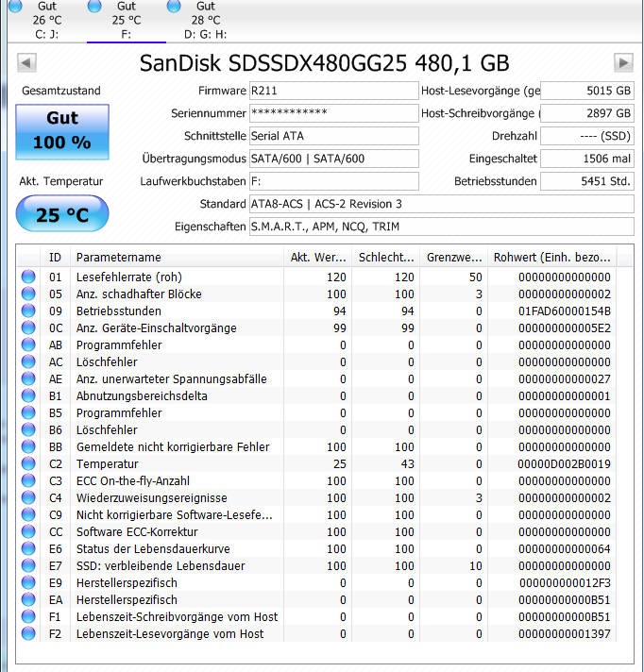644x672 pixels.
Task: Click status icon for Gemeldete nicht korrigierbare Fehler
Action: (x=28, y=447)
